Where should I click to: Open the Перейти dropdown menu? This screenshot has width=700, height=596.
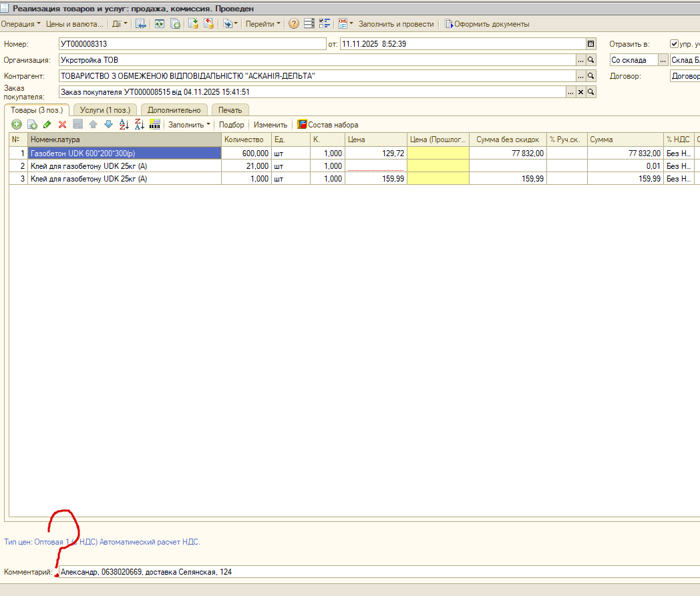pyautogui.click(x=263, y=24)
